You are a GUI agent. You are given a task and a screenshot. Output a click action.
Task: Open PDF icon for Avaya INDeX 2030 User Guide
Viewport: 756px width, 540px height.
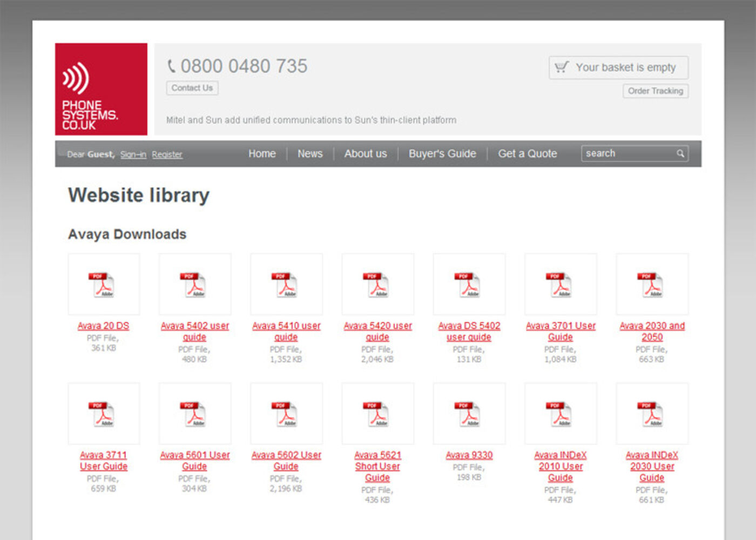(x=651, y=414)
